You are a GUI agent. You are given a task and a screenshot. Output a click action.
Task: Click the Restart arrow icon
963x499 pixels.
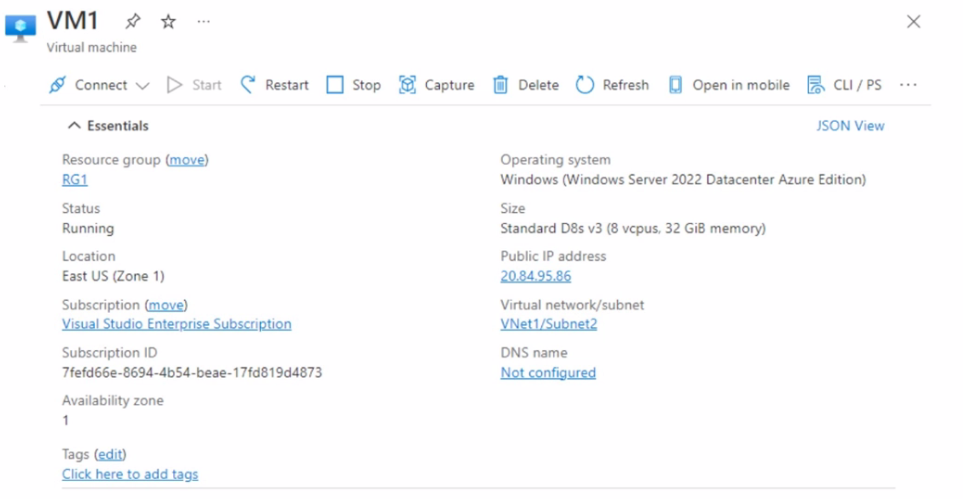tap(248, 85)
